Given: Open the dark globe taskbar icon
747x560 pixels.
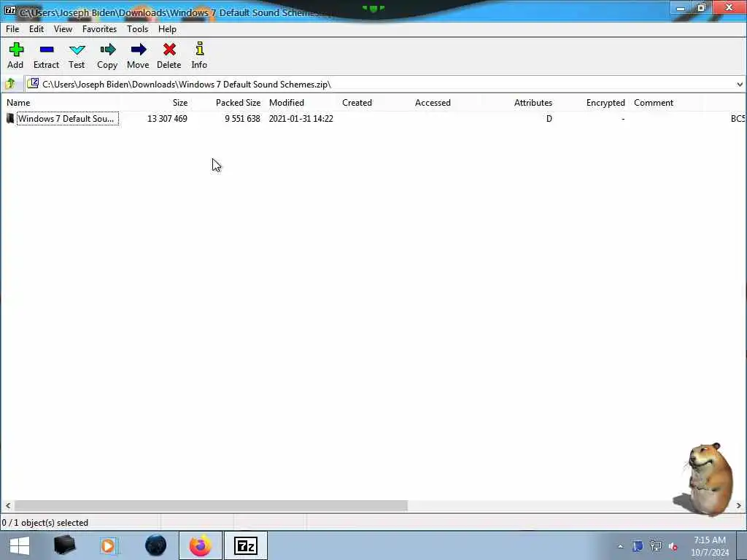Looking at the screenshot, I should tap(156, 545).
